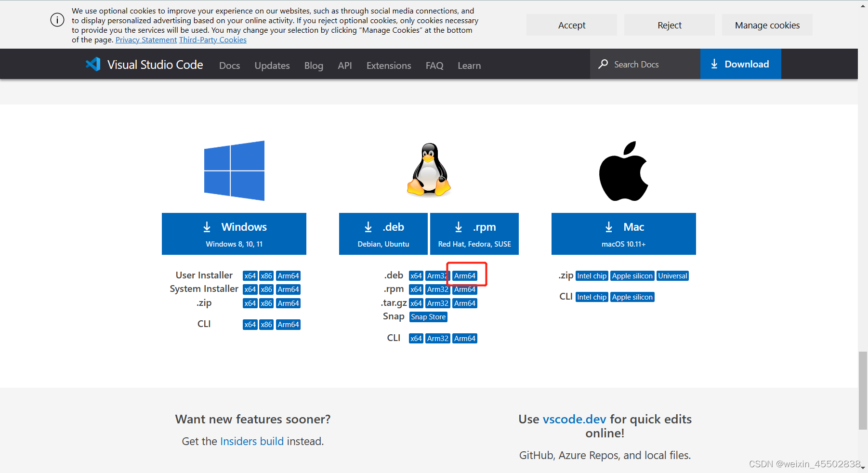The image size is (868, 473).
Task: Download the Linux CLI Arm32 build
Action: point(438,339)
